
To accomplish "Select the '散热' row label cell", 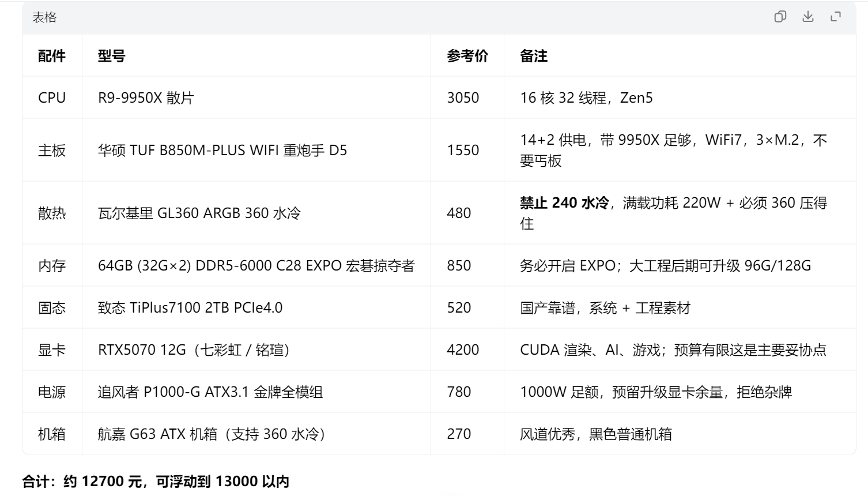I will pos(52,213).
